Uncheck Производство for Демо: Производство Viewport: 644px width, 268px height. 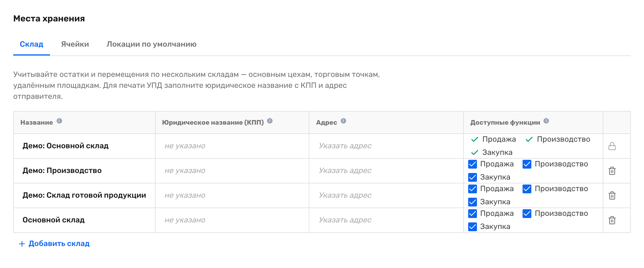click(x=527, y=164)
